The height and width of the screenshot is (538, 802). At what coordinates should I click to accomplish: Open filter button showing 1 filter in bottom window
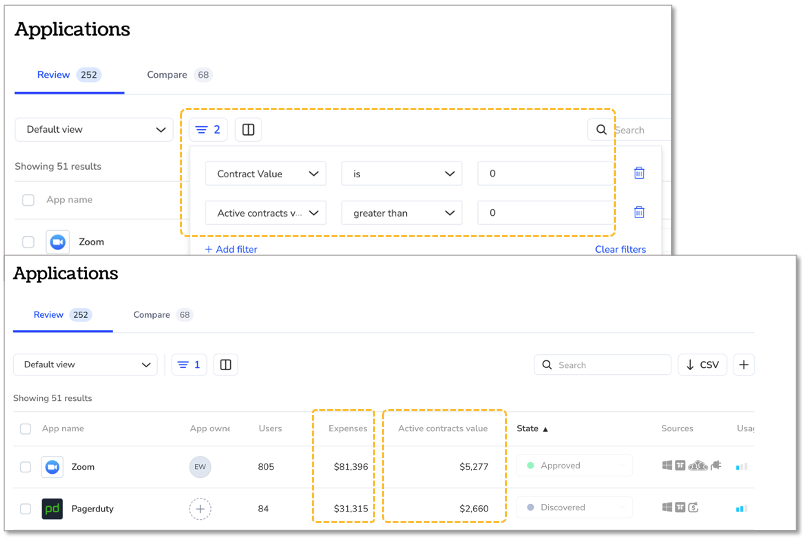(x=189, y=365)
